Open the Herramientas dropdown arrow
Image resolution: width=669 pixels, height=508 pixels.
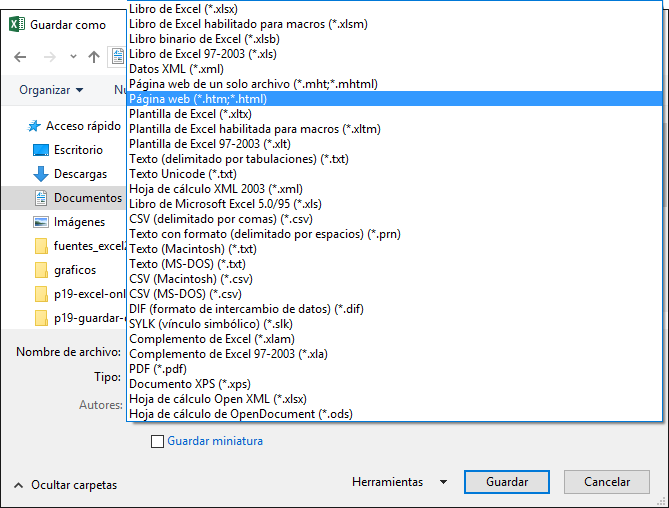[x=443, y=482]
